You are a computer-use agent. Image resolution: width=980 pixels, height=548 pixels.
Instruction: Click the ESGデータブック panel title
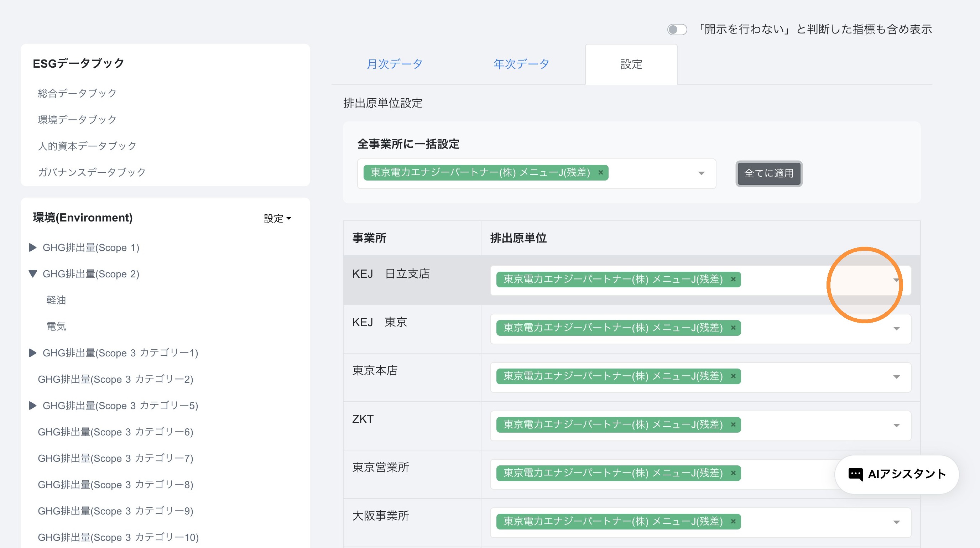[78, 63]
